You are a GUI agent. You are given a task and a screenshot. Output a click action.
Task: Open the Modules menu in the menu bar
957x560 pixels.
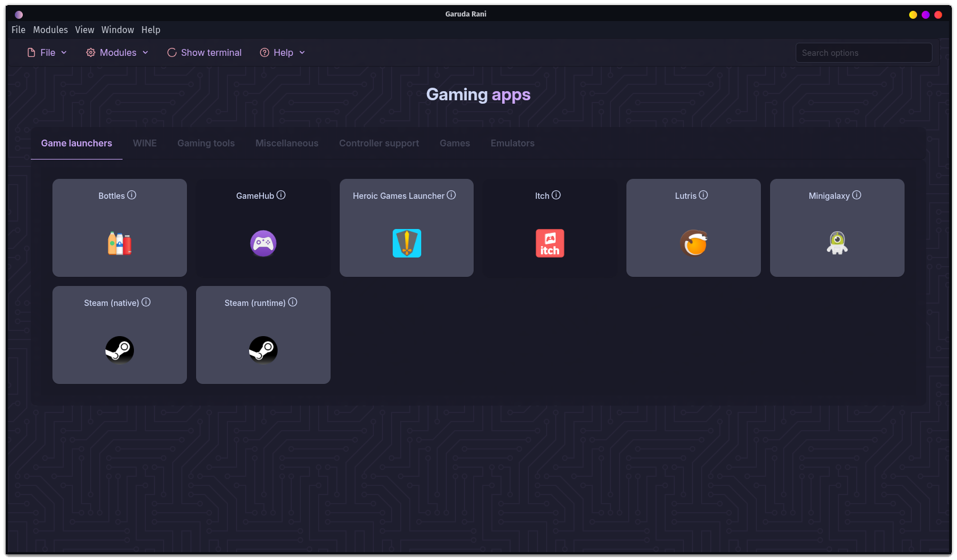click(50, 30)
